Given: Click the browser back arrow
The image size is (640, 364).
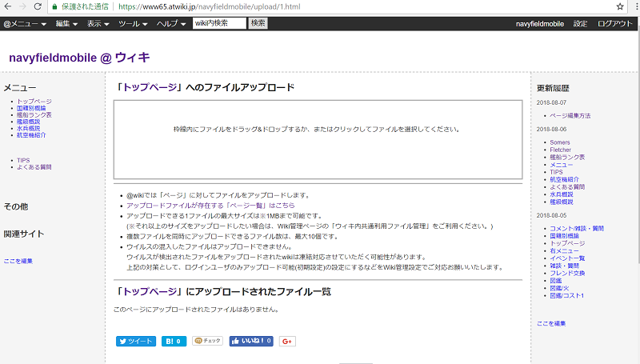Looking at the screenshot, I should click(x=8, y=6).
